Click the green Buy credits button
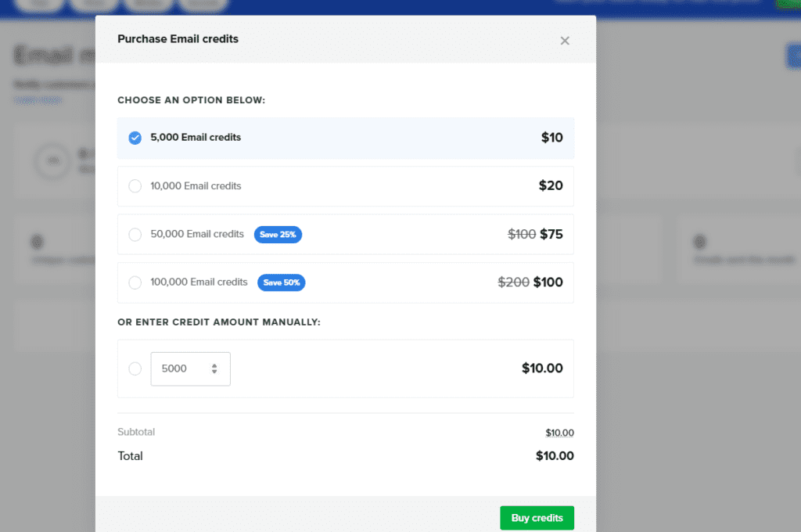The width and height of the screenshot is (801, 532). 537,518
